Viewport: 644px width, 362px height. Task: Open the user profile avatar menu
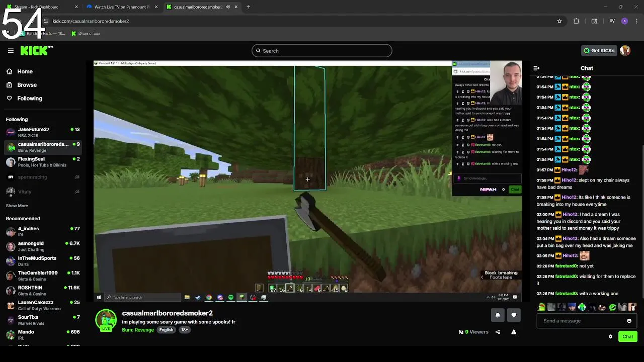(x=625, y=51)
